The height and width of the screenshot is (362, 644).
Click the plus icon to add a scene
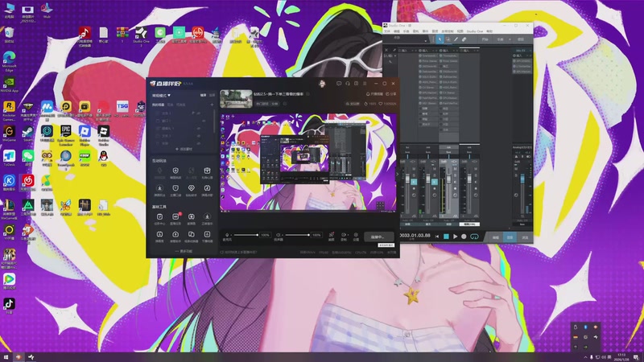click(x=212, y=105)
